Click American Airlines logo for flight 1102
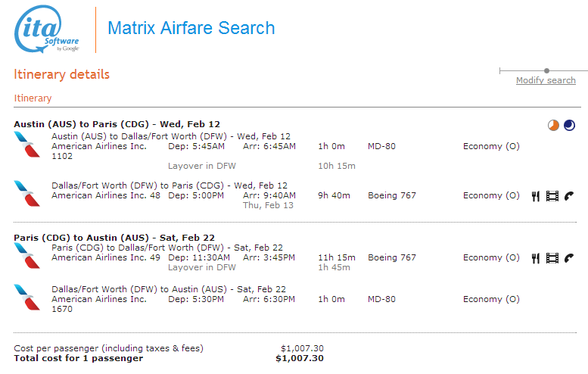 (27, 145)
